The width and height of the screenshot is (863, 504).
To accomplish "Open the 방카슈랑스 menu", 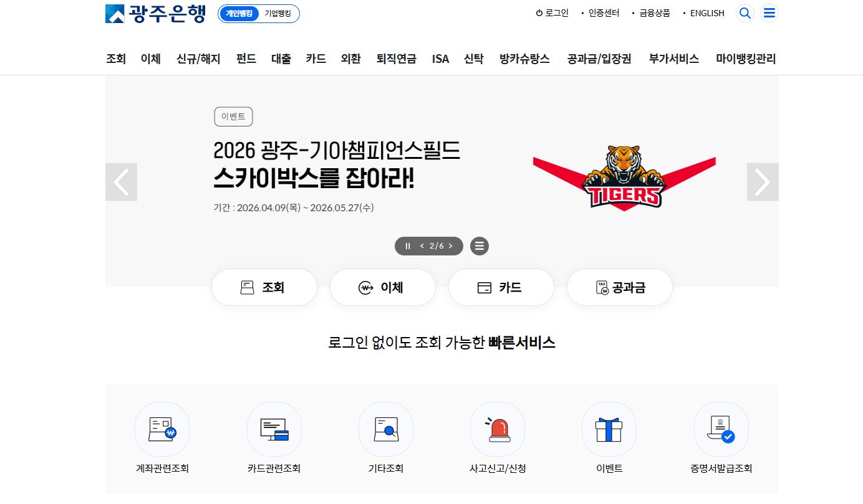I will [x=524, y=59].
